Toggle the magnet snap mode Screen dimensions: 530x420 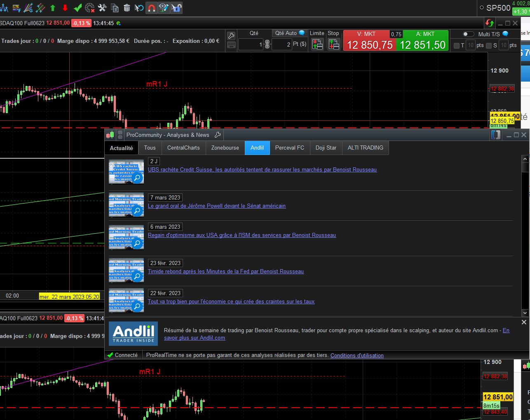pyautogui.click(x=152, y=8)
